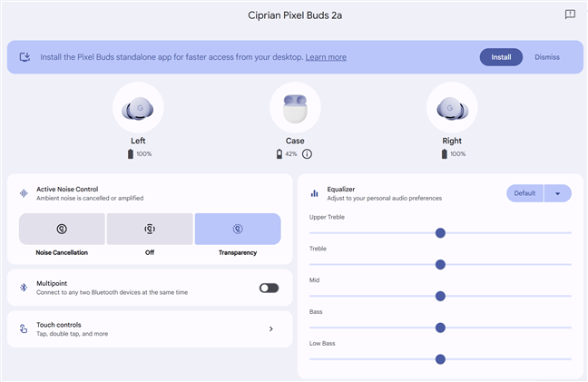Click the Multipoint Bluetooth icon
The image size is (588, 382).
[24, 287]
